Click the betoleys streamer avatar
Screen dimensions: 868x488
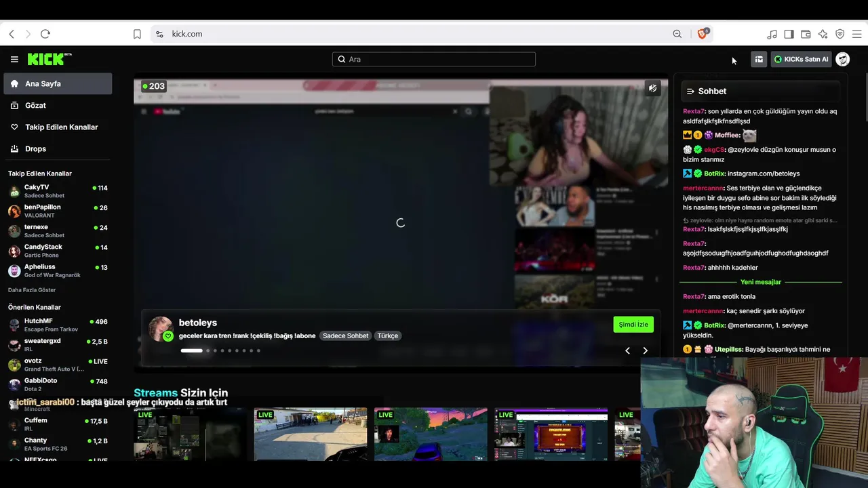pyautogui.click(x=161, y=329)
